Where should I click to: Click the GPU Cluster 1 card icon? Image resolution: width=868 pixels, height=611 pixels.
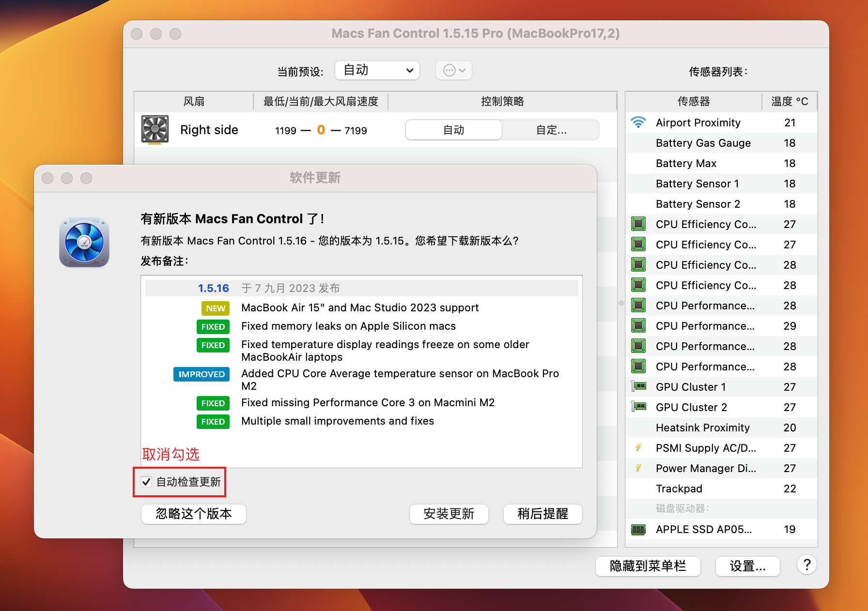pos(639,386)
